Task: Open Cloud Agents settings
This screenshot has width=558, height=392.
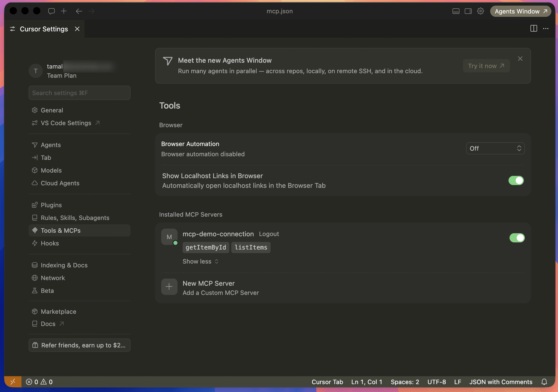Action: 79,183
